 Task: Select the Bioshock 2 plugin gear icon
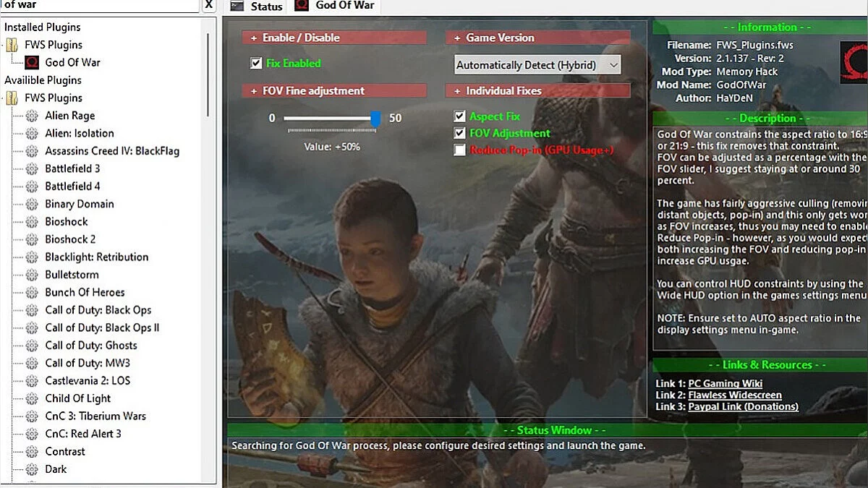click(x=32, y=239)
